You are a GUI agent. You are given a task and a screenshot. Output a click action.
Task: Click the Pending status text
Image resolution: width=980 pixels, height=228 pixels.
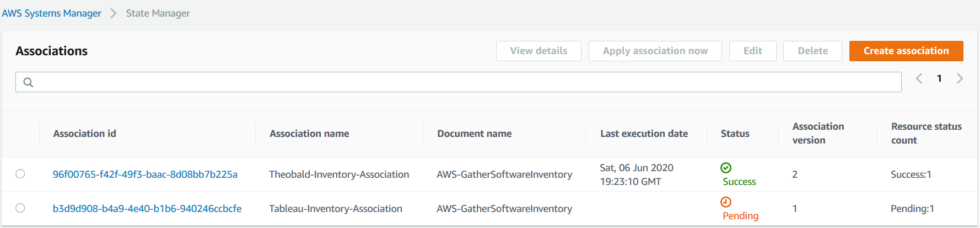click(x=740, y=216)
